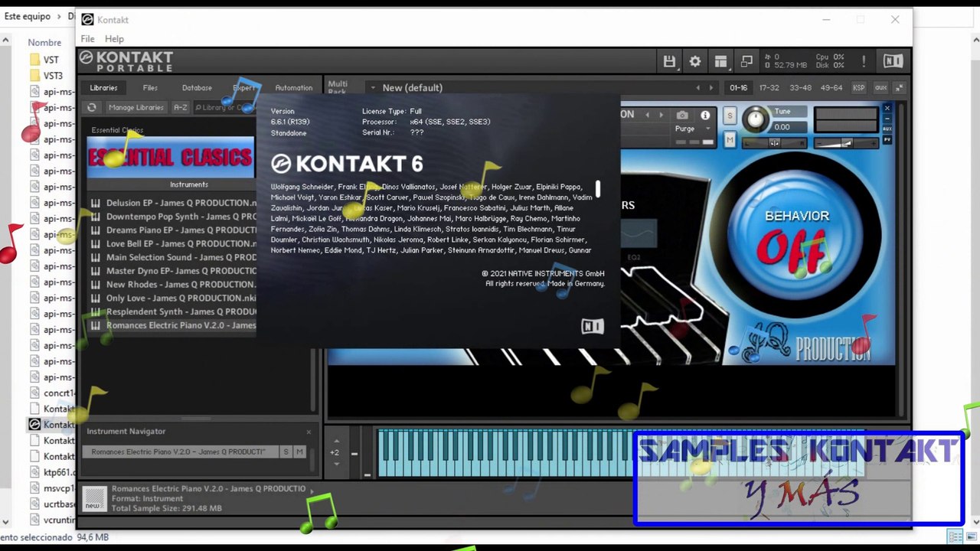The image size is (980, 551).
Task: Click PV button on instrument header
Action: 887,139
